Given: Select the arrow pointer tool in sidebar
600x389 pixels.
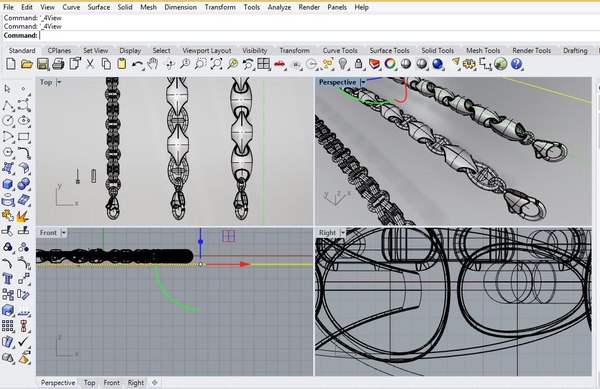Looking at the screenshot, I should pos(7,89).
